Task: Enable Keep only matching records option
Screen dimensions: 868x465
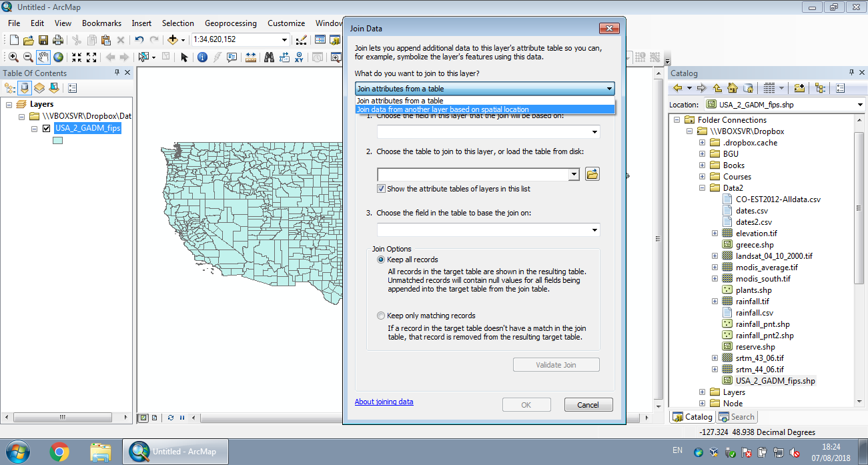Action: point(381,316)
